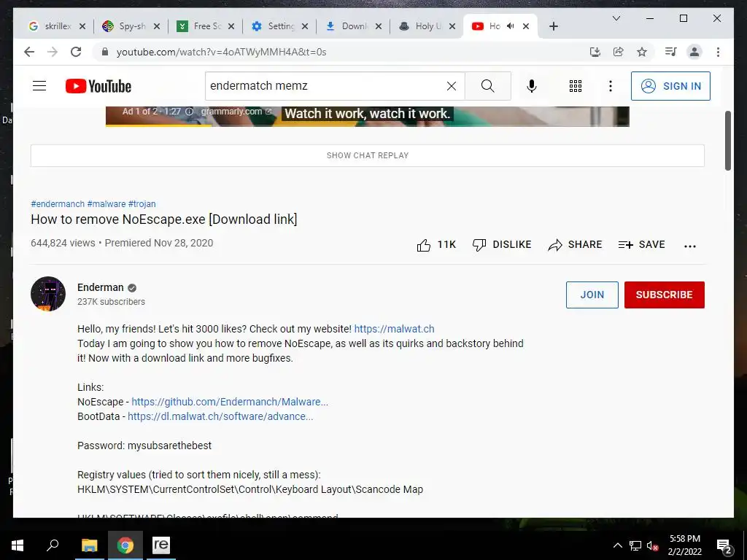Mute the playing YouTube tab audio
747x560 pixels.
point(511,26)
